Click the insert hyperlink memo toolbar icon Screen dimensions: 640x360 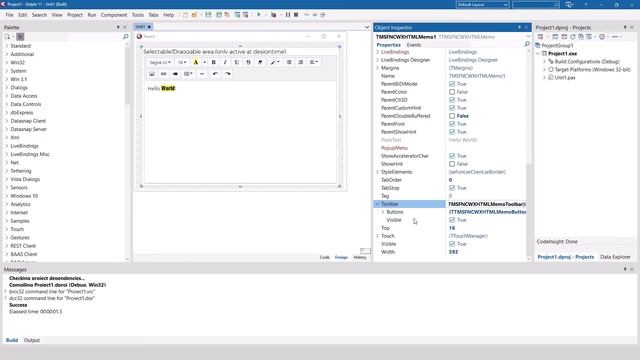coord(164,74)
